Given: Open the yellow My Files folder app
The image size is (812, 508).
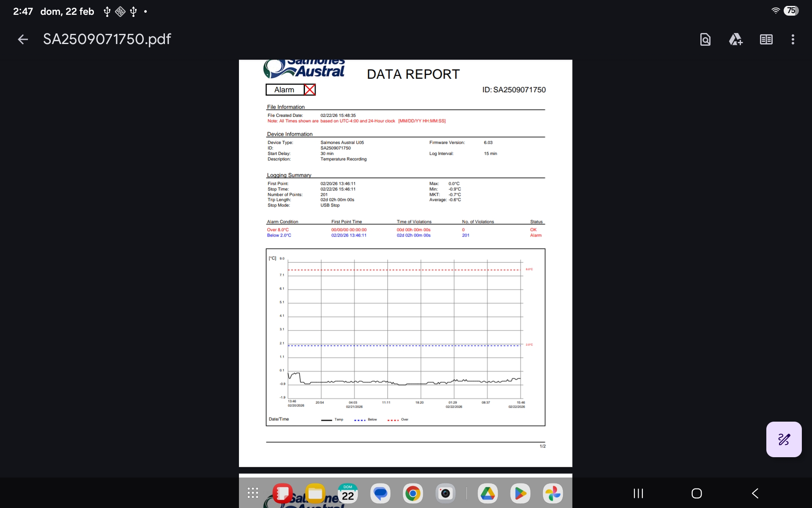Looking at the screenshot, I should 315,493.
